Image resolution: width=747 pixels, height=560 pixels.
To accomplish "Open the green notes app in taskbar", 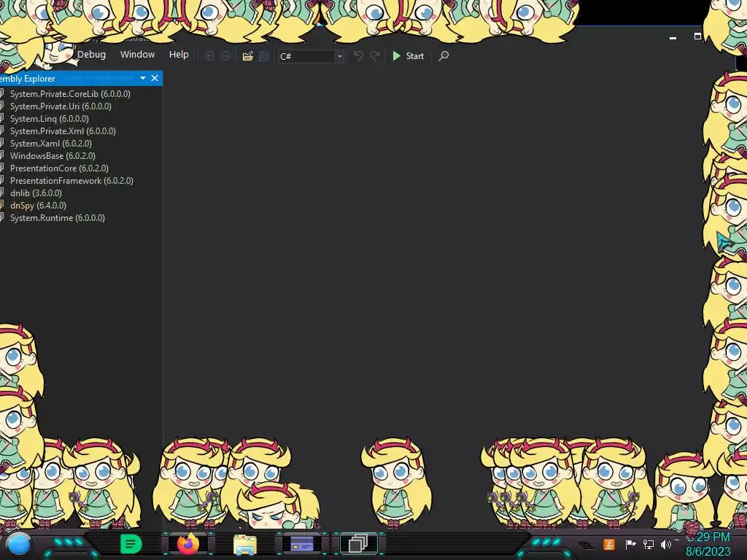I will 131,544.
